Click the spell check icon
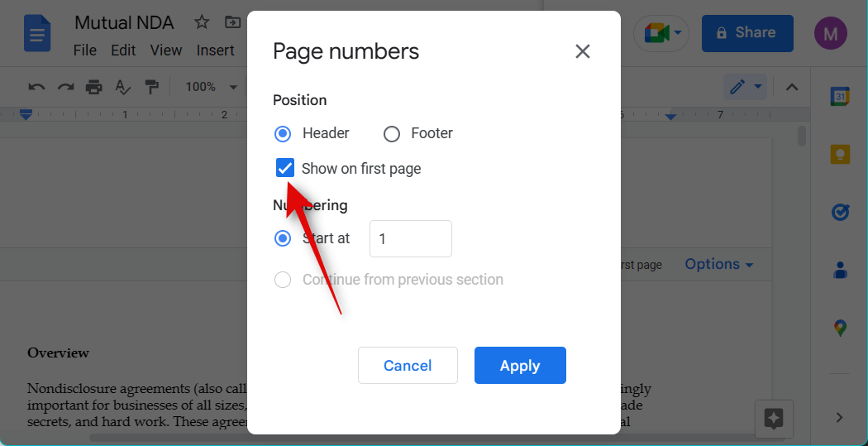The image size is (868, 446). (x=122, y=87)
